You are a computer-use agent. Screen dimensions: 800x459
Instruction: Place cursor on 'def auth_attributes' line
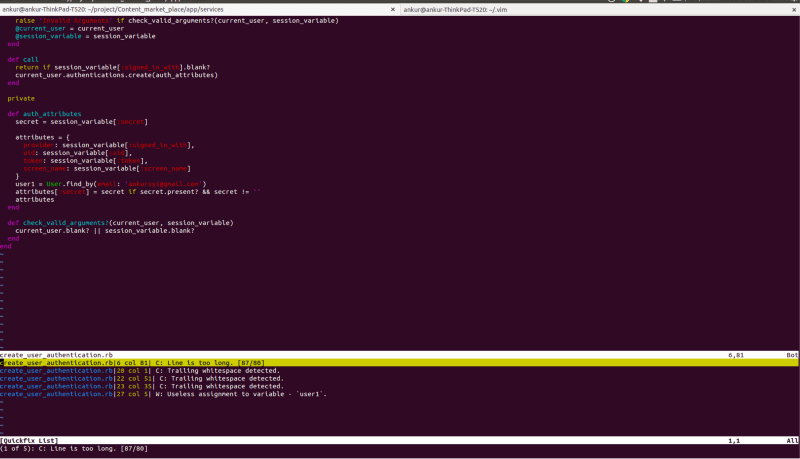click(44, 114)
